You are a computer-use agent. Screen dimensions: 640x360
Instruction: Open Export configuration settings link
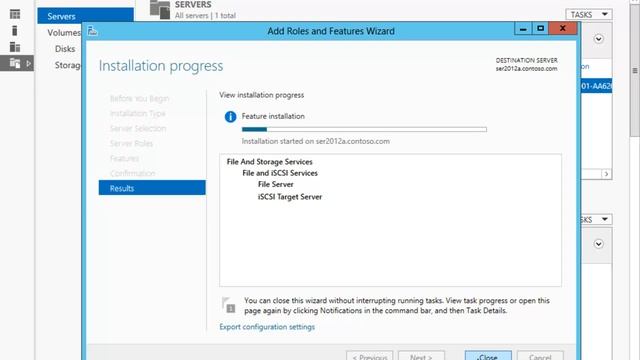(x=267, y=327)
